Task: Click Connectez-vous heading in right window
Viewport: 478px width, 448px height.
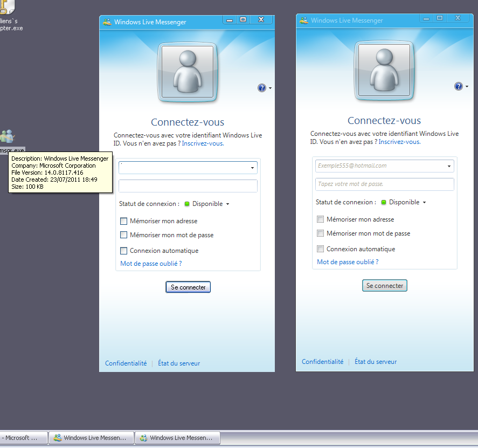Action: [384, 120]
